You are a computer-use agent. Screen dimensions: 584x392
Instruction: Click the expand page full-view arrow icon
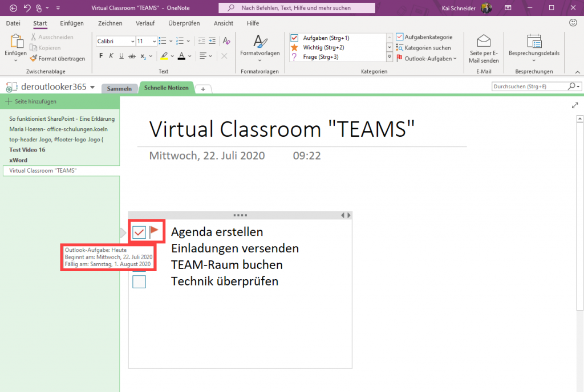(575, 105)
